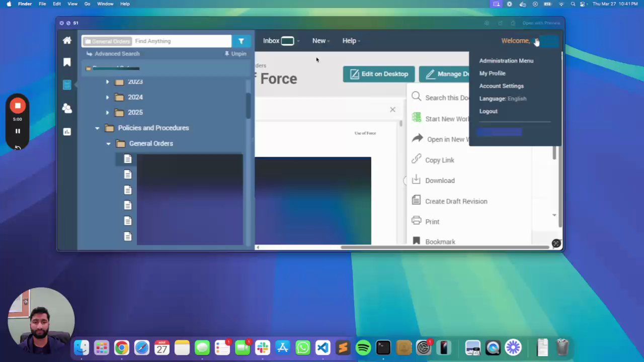The width and height of the screenshot is (644, 362).
Task: Open Terminal from the Dock
Action: pyautogui.click(x=383, y=347)
